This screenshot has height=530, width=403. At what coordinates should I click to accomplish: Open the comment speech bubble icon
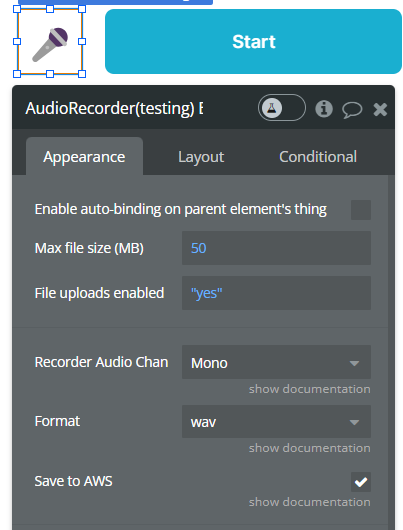point(352,110)
